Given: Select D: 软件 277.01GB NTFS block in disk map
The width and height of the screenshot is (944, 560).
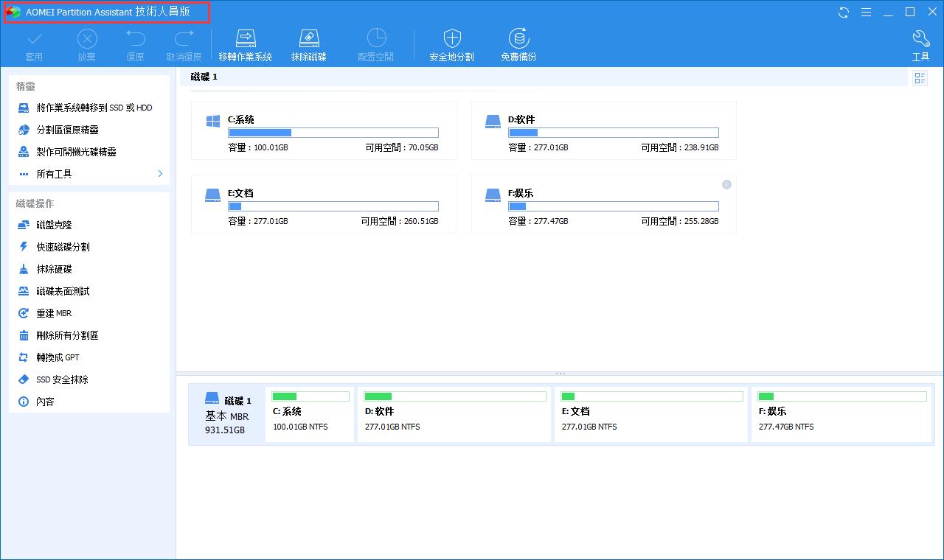Looking at the screenshot, I should (x=454, y=414).
